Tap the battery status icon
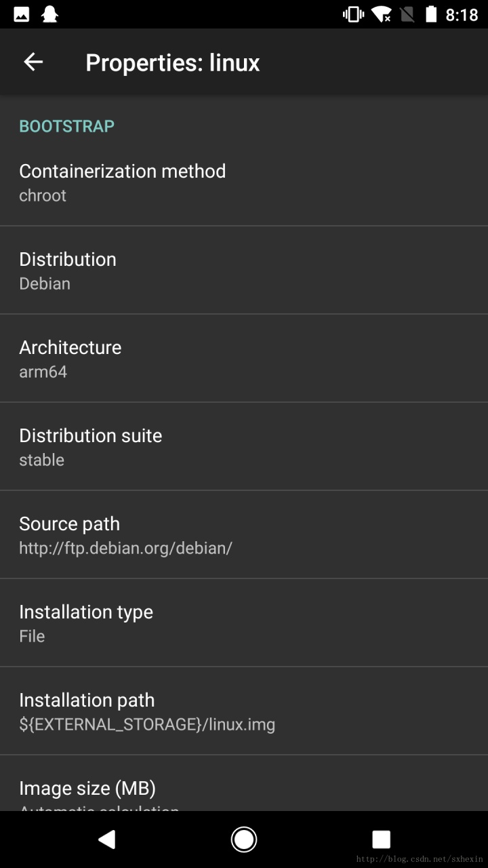Screen dimensions: 488x868 (431, 14)
